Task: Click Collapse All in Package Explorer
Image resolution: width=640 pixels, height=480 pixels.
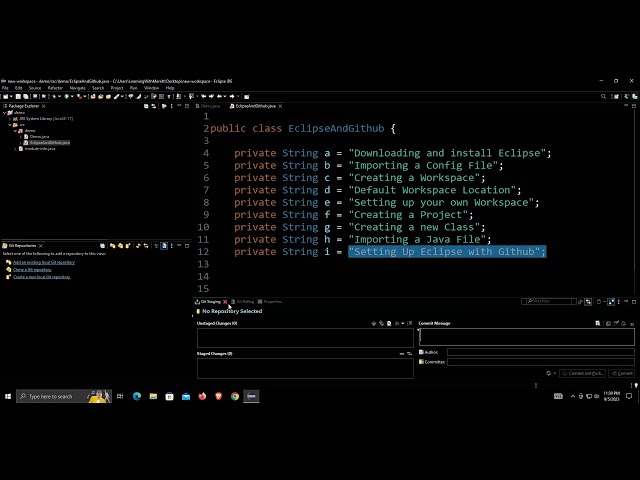Action: (x=146, y=106)
